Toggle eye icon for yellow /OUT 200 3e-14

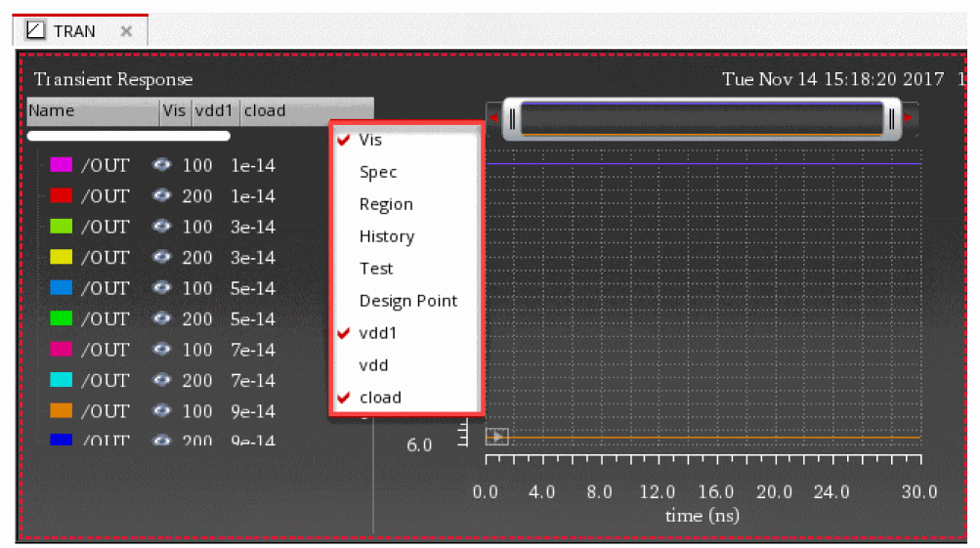[162, 258]
